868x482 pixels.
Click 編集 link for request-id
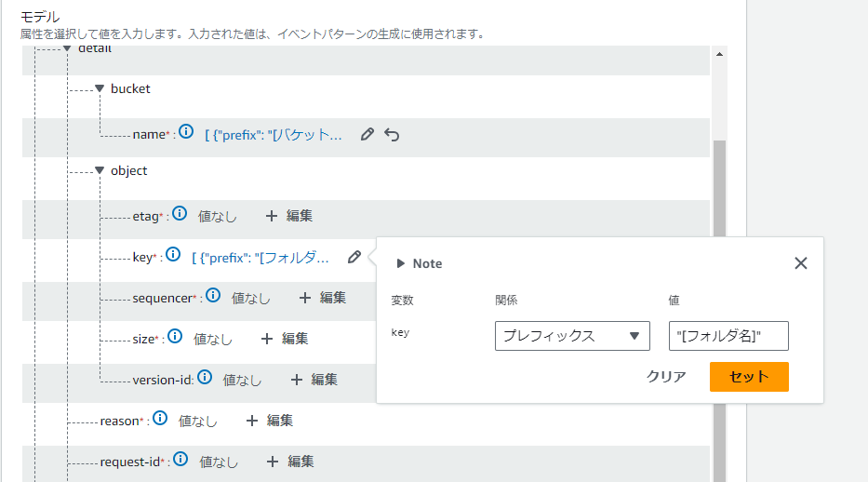[x=301, y=462]
